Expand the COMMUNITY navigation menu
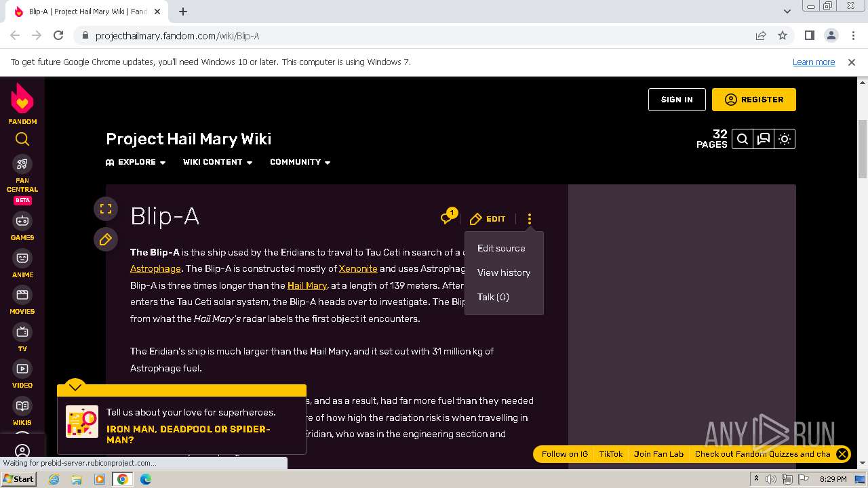Viewport: 868px width, 488px height. (300, 162)
